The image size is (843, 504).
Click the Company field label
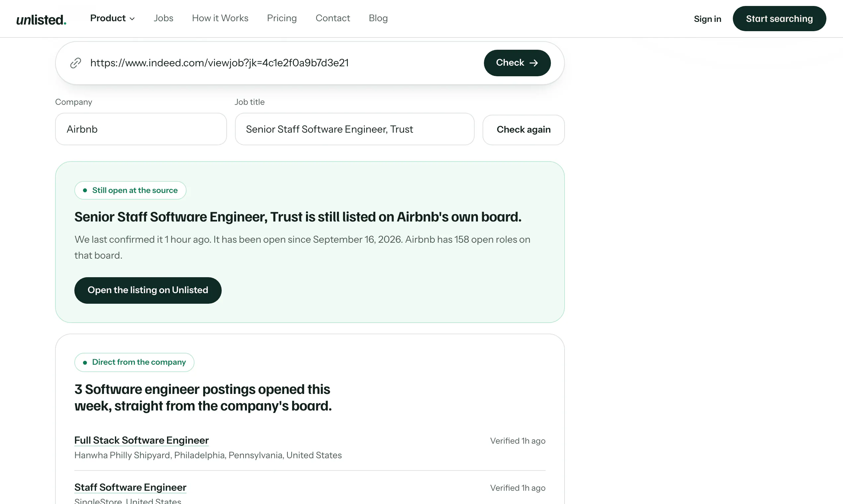pos(73,102)
